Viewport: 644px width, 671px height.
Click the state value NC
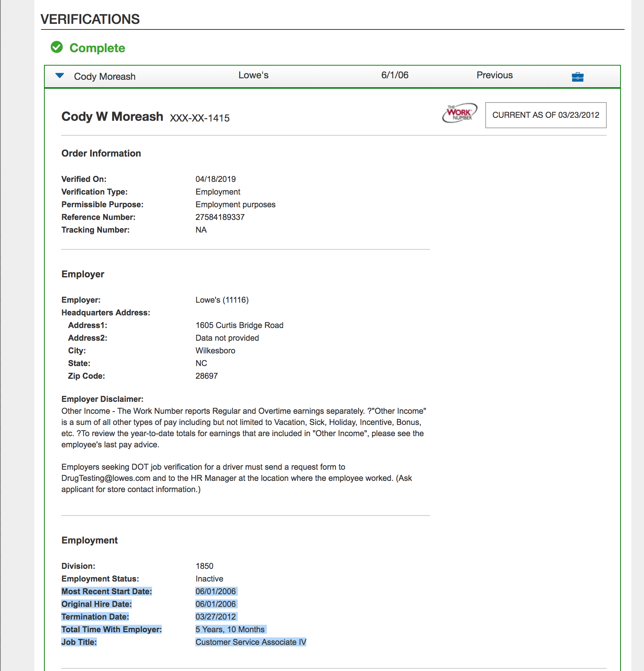click(201, 363)
